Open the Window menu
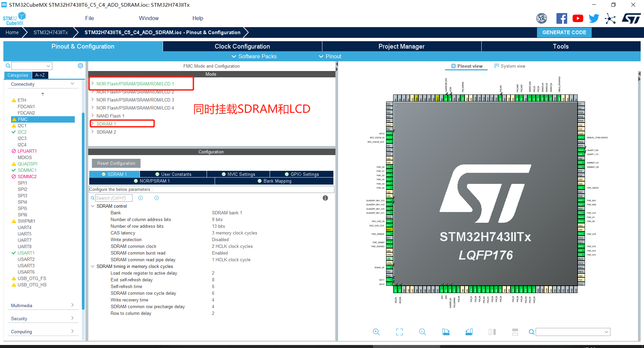This screenshot has height=348, width=644. (149, 18)
